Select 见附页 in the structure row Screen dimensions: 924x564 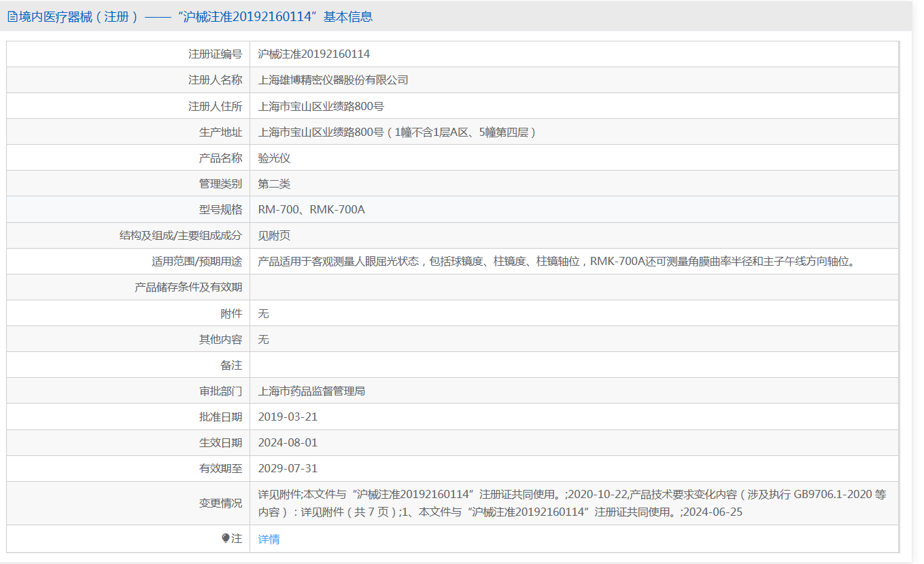(x=274, y=235)
